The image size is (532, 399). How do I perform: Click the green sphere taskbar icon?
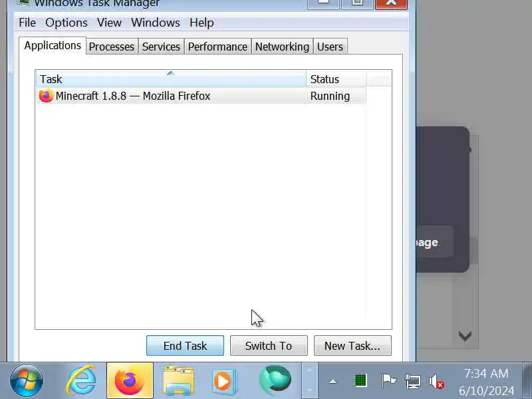(x=275, y=380)
